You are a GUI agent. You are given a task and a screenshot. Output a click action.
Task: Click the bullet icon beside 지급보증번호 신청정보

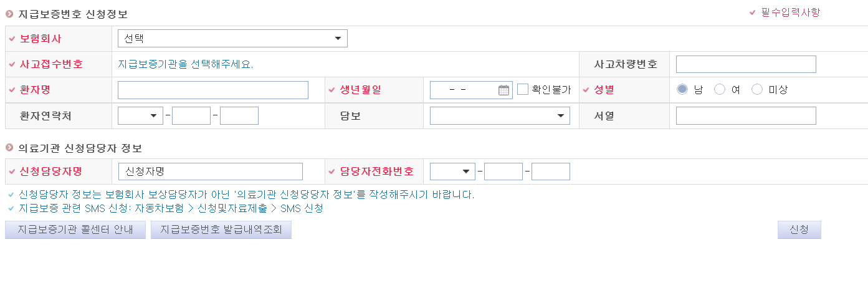[x=9, y=13]
